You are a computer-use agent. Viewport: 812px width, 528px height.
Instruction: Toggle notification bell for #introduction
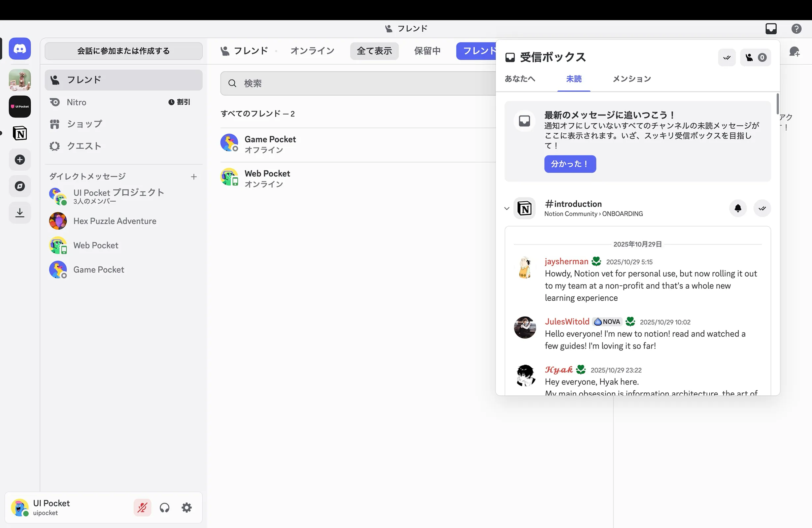738,209
